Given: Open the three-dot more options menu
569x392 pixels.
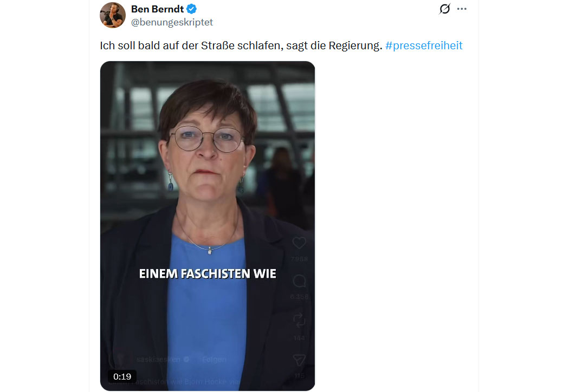Looking at the screenshot, I should coord(462,9).
